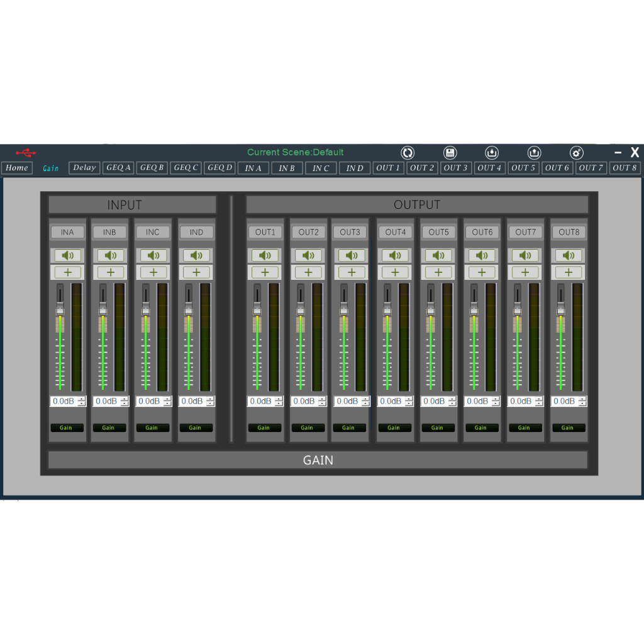Click the plus polarity button under INA

[x=68, y=272]
